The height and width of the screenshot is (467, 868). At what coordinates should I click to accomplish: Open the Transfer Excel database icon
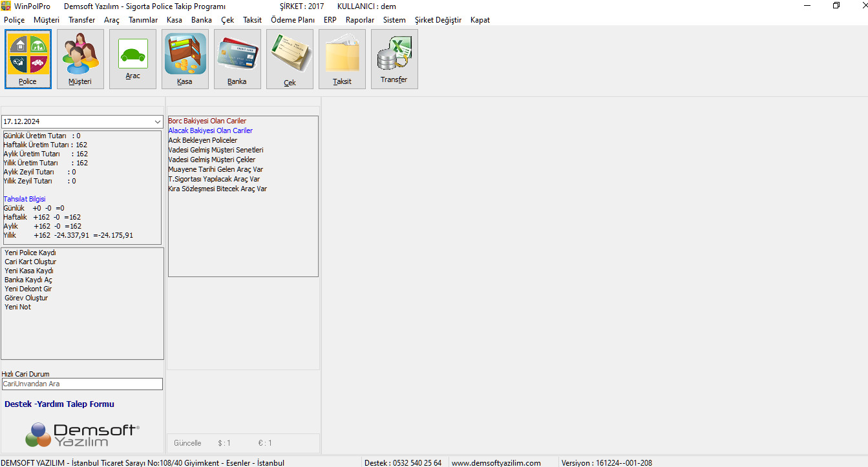(394, 59)
